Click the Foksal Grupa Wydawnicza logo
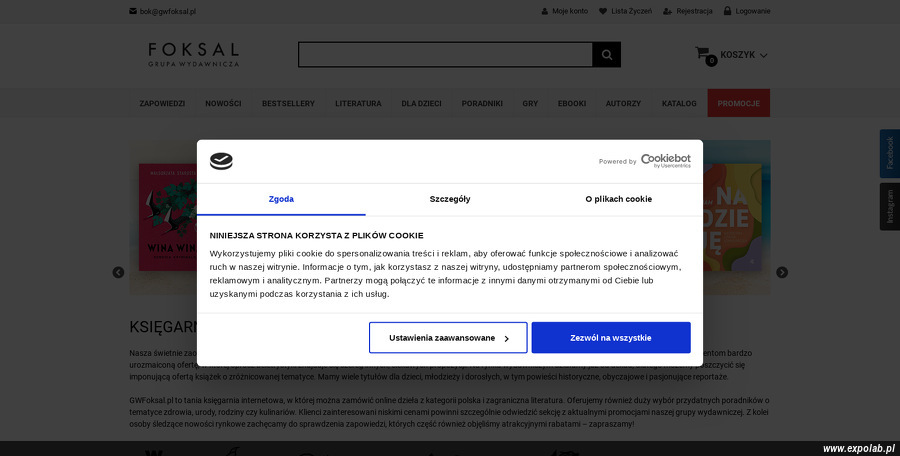The image size is (900, 456). (x=193, y=55)
